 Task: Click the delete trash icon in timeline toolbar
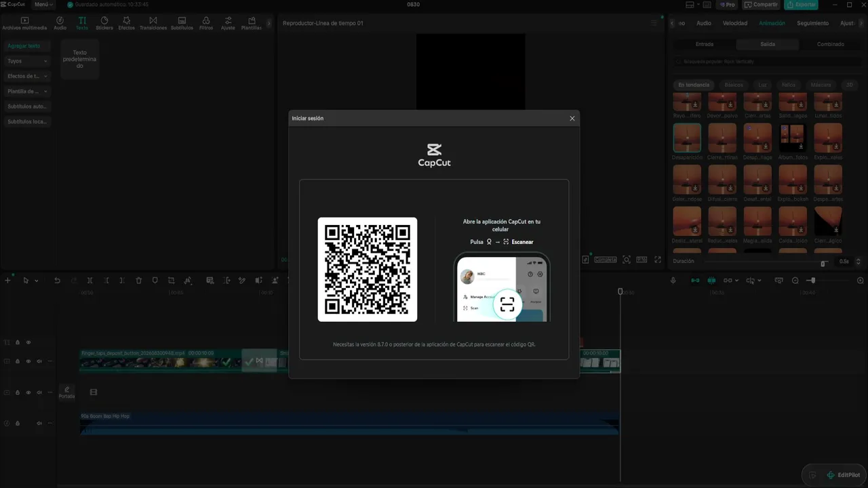[x=139, y=281]
